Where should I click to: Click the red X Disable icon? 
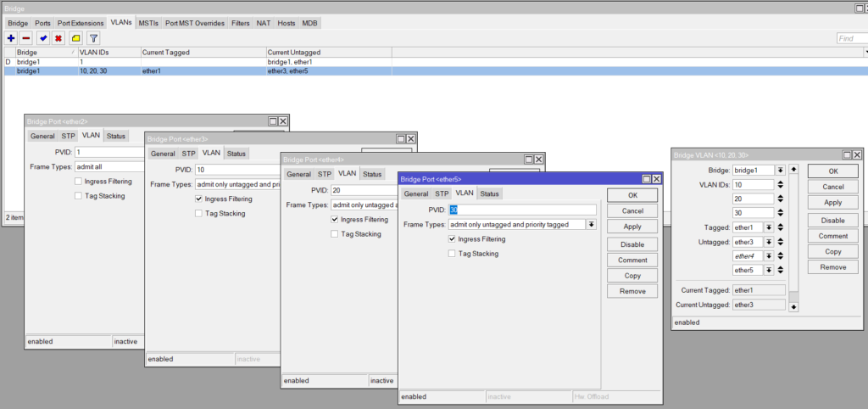point(58,38)
